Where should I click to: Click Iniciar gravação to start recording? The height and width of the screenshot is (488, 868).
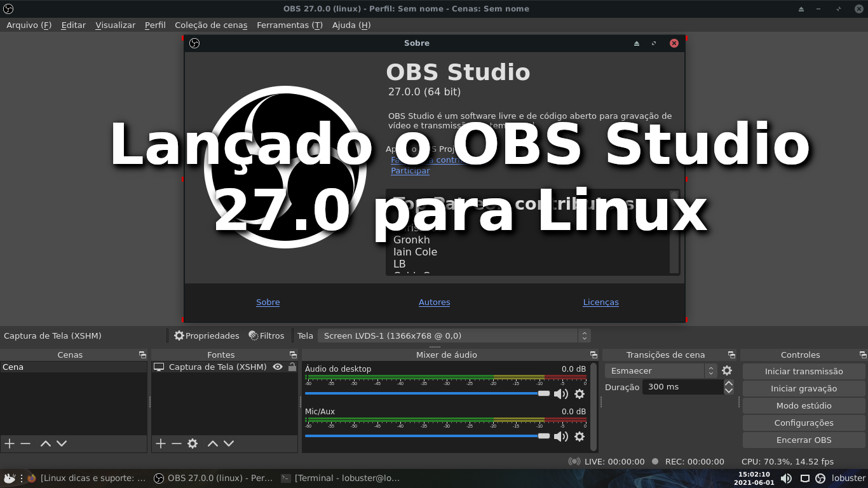click(x=803, y=388)
